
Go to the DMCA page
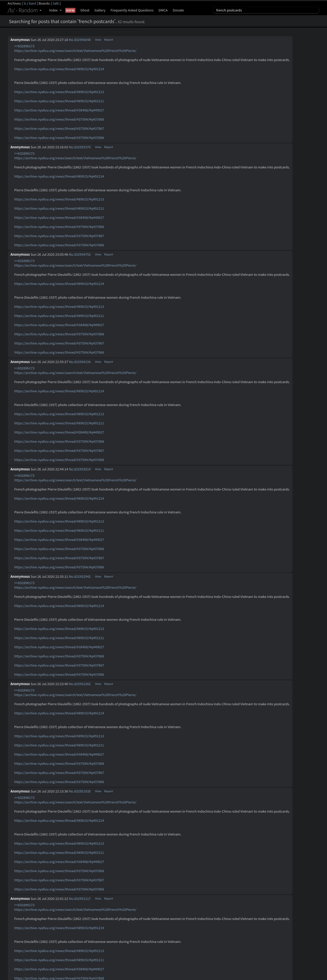163,10
